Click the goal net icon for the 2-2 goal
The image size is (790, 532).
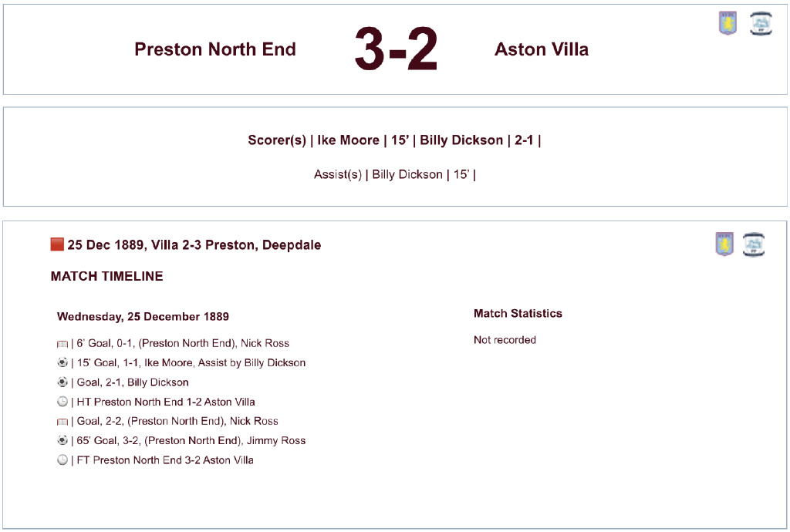click(x=62, y=422)
